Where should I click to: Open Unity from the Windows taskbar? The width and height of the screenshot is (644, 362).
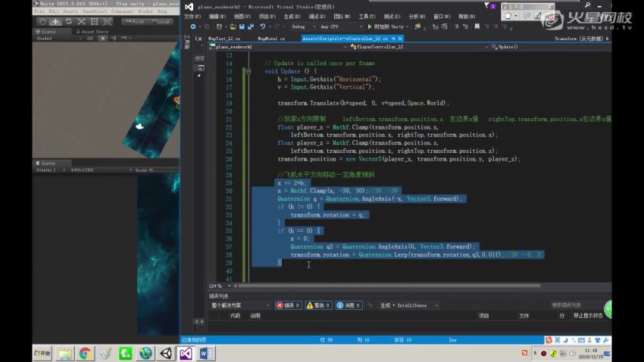click(165, 353)
